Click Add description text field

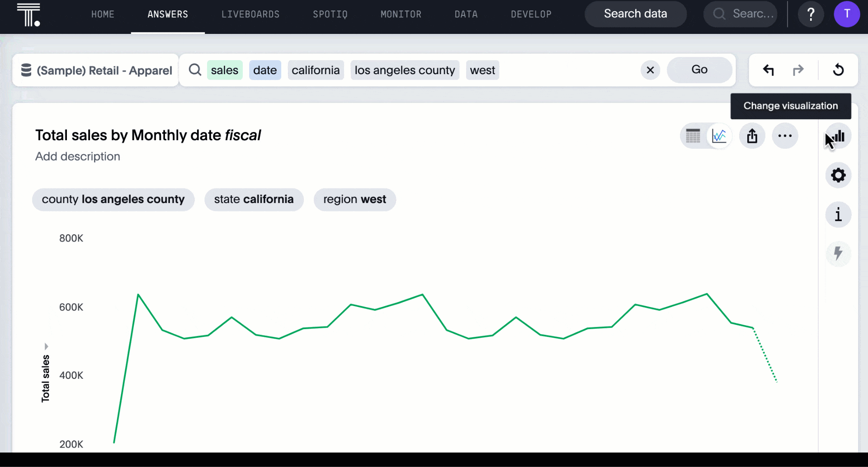point(78,156)
